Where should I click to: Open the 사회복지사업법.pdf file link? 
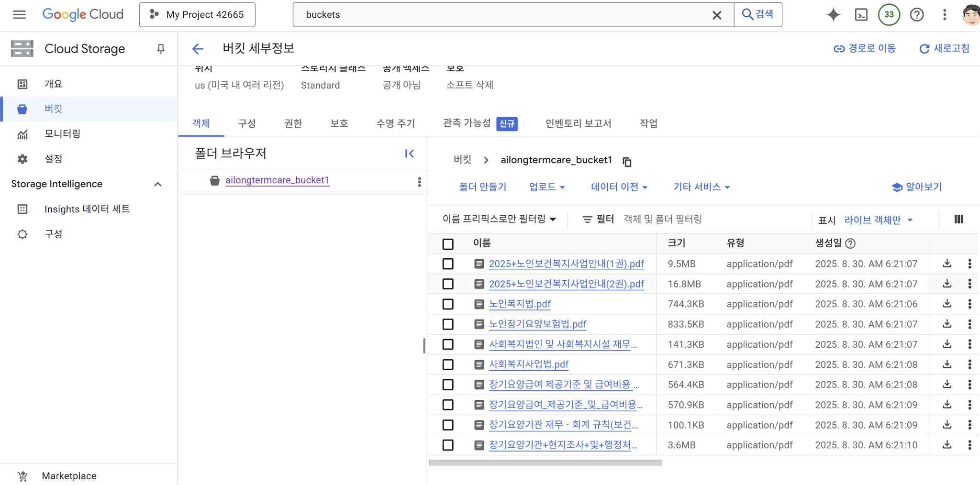pos(529,364)
